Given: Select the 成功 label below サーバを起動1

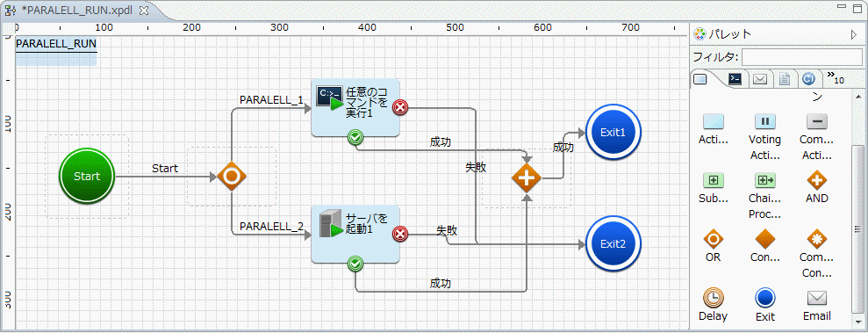Looking at the screenshot, I should point(440,284).
